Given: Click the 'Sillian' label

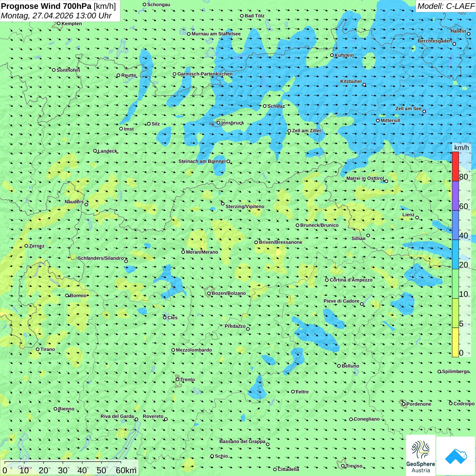Looking at the screenshot, I should pyautogui.click(x=358, y=238).
